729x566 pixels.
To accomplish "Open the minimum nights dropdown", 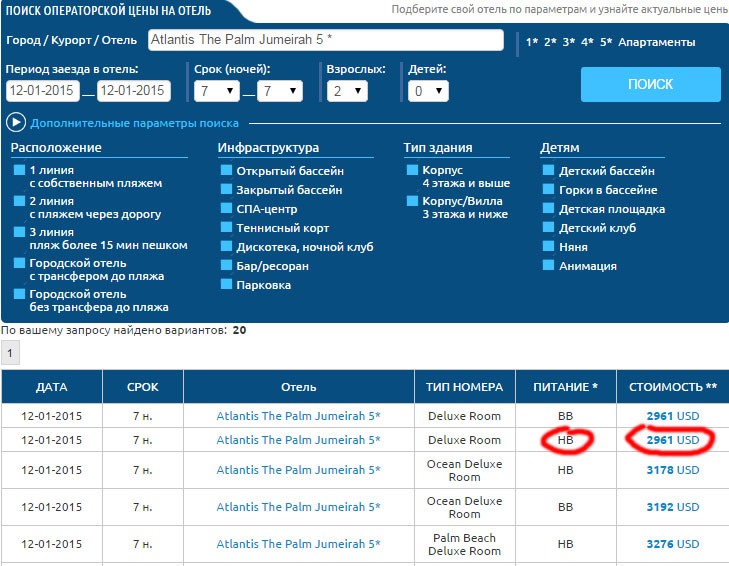I will [217, 91].
